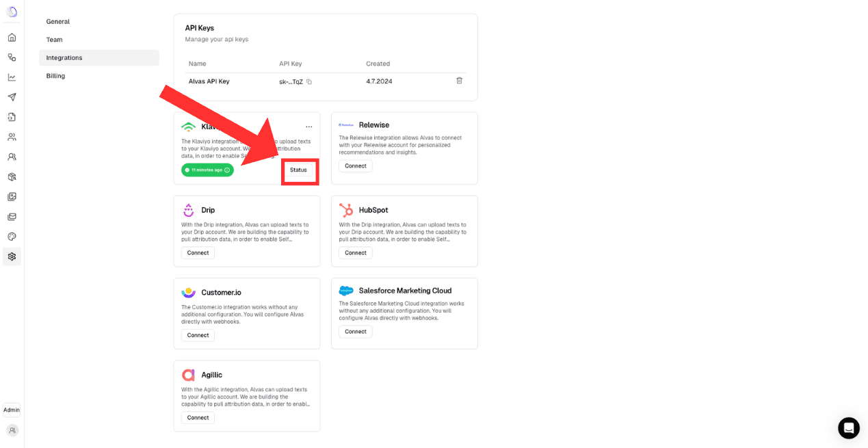Select the settings gear sidebar icon

click(x=12, y=256)
